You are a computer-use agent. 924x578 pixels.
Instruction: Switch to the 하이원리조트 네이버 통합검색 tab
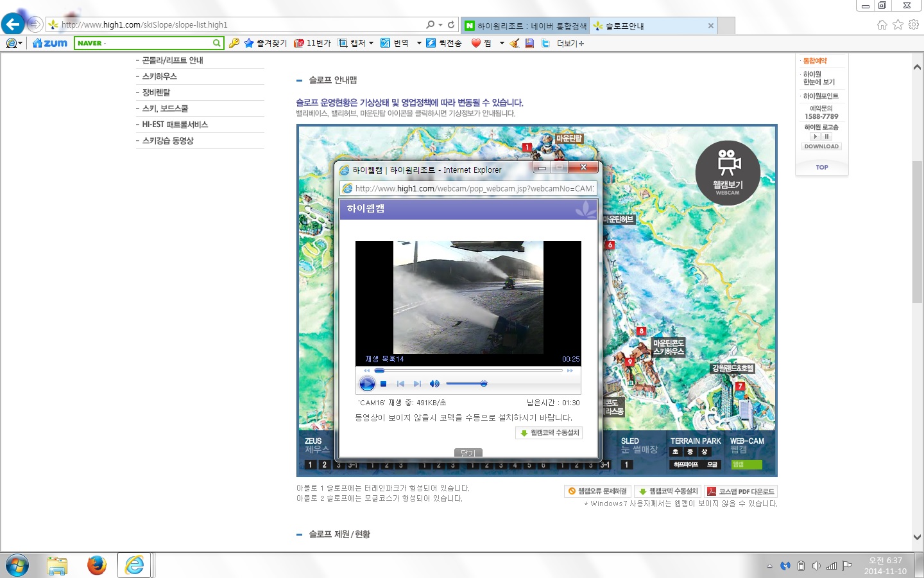click(x=526, y=26)
